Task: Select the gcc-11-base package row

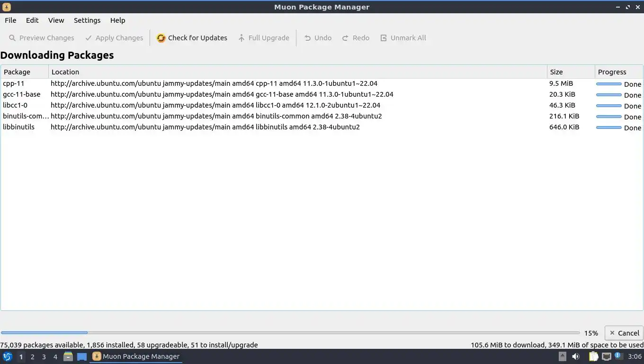Action: [322, 94]
